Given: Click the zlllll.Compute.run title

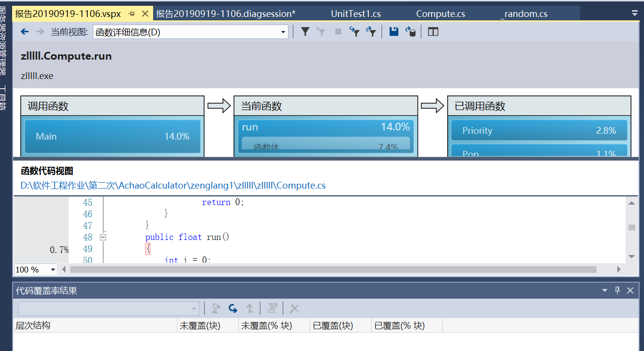Looking at the screenshot, I should click(66, 56).
